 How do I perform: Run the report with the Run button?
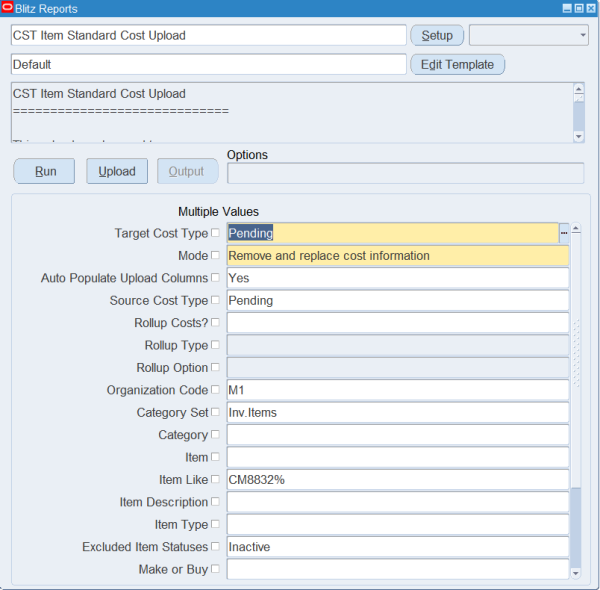point(44,171)
